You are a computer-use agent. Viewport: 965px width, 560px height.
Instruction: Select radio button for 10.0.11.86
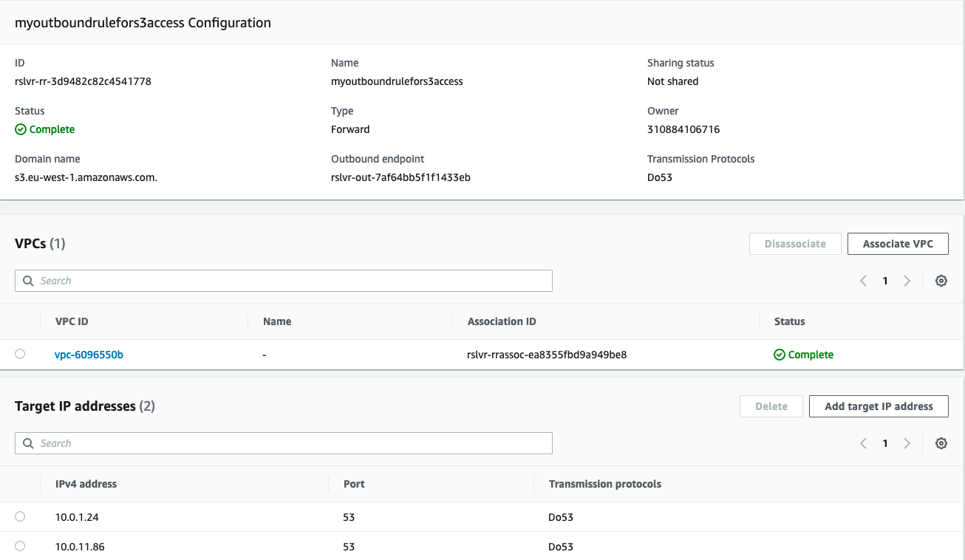tap(20, 546)
